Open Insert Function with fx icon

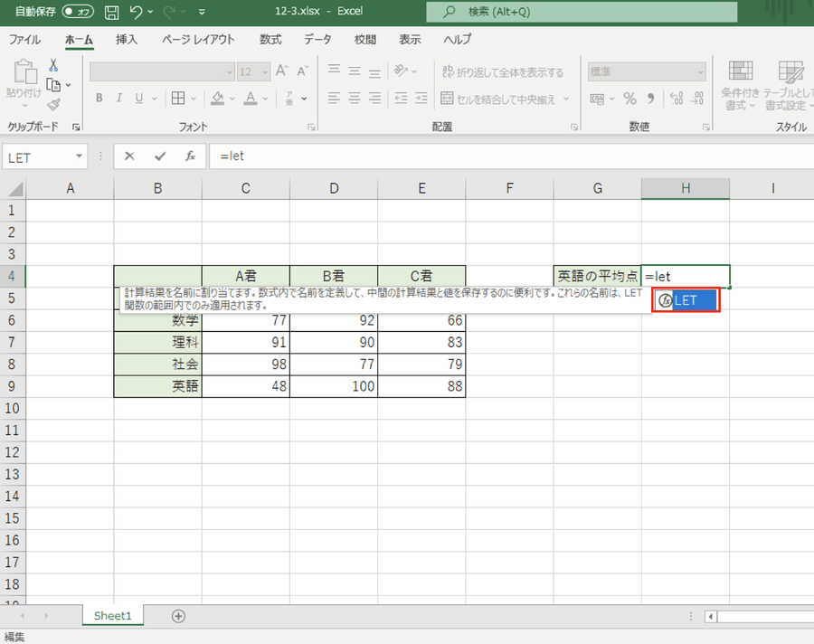coord(190,156)
